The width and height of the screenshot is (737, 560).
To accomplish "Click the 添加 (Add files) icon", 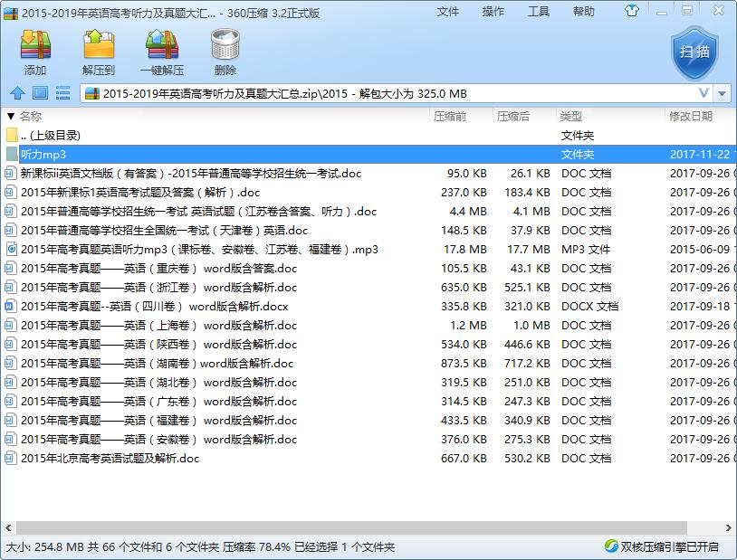I will 34,52.
